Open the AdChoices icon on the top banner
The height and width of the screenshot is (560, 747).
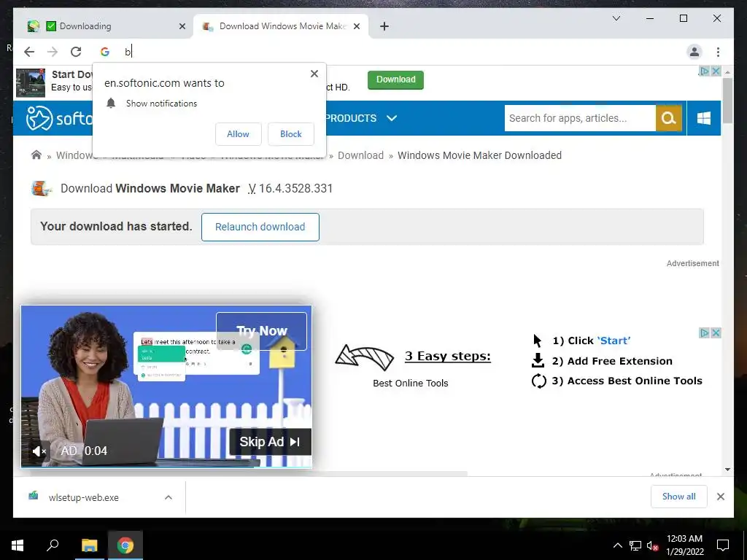(x=704, y=71)
